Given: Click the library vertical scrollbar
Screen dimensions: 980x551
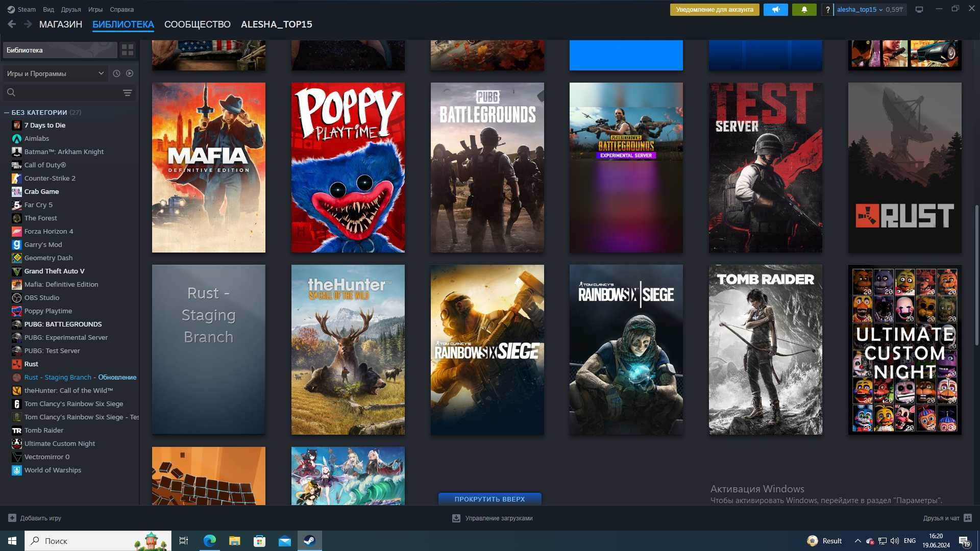Looking at the screenshot, I should pyautogui.click(x=977, y=275).
